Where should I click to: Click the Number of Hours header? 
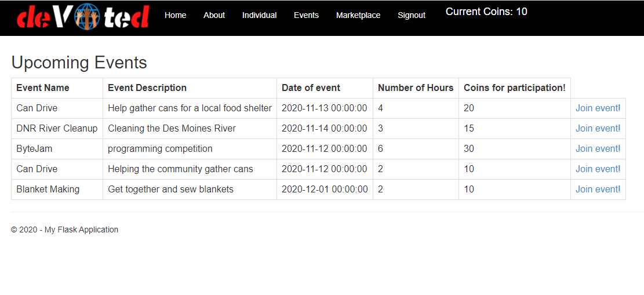point(416,88)
